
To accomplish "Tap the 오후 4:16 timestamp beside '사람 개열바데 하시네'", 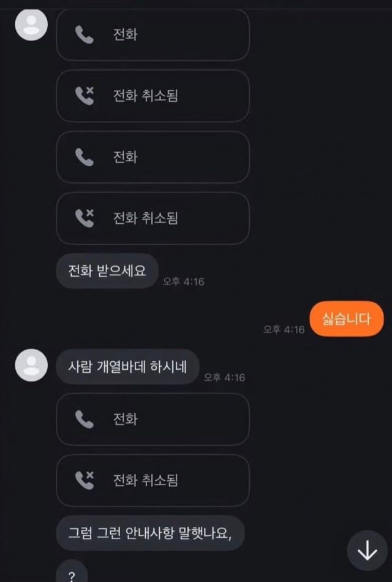I will [x=224, y=378].
